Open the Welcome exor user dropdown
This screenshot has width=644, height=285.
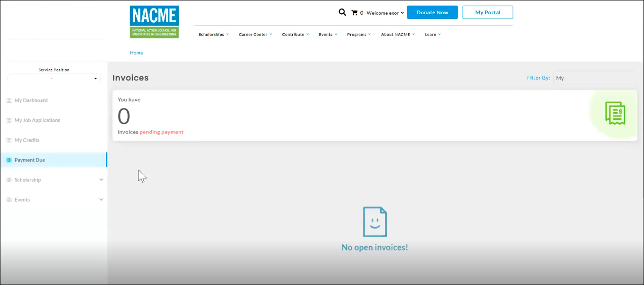coord(385,13)
